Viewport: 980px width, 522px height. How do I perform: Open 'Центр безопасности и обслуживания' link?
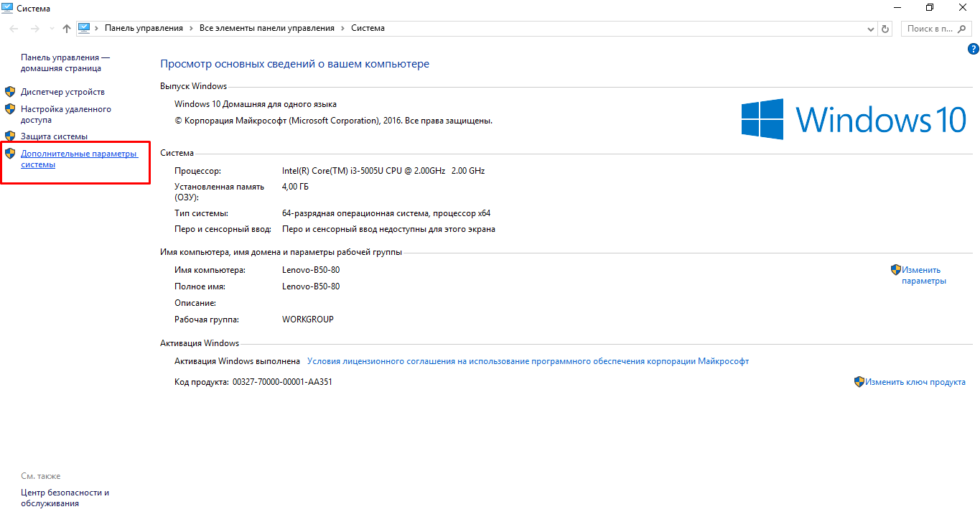pyautogui.click(x=65, y=498)
